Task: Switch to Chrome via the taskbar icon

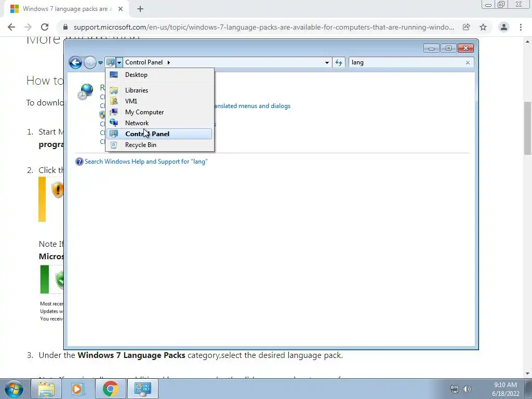Action: [110, 389]
